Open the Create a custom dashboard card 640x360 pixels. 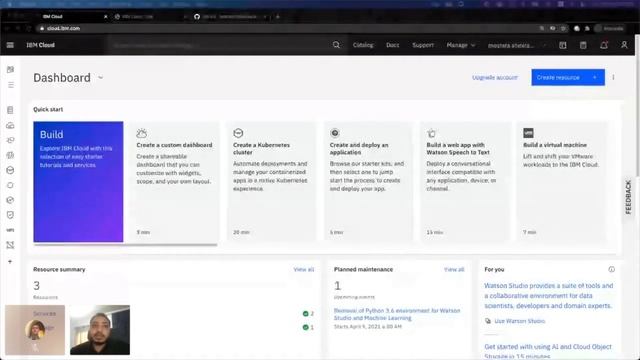click(174, 182)
